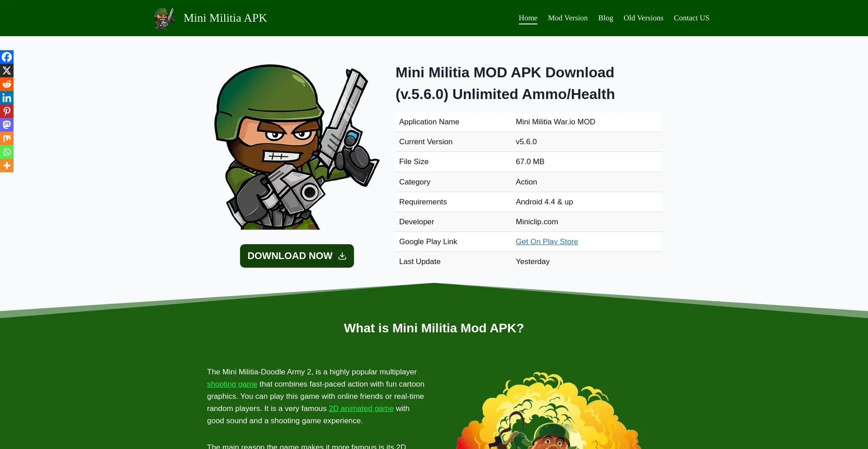The height and width of the screenshot is (449, 868).
Task: Click the 'Mini Militia War.io MOD' value
Action: 555,122
